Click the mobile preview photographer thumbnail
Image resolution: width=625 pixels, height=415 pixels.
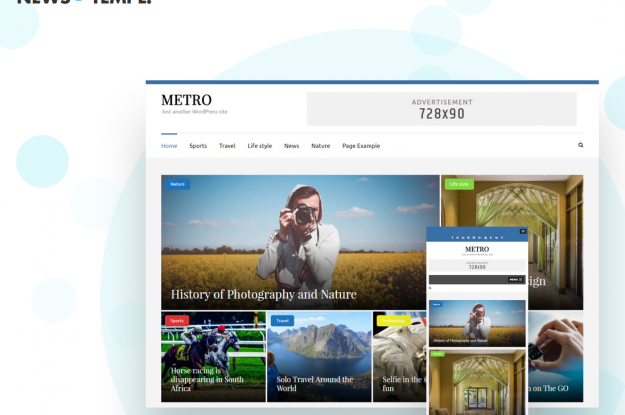[477, 323]
